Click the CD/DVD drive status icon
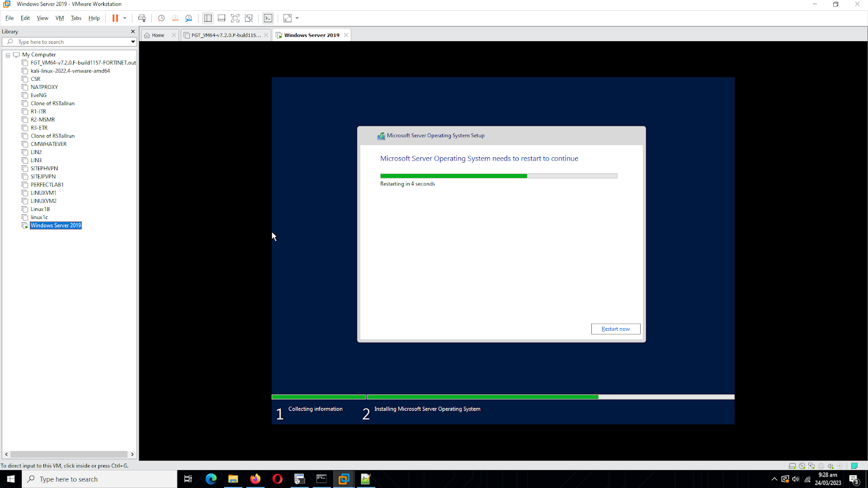 pos(802,466)
